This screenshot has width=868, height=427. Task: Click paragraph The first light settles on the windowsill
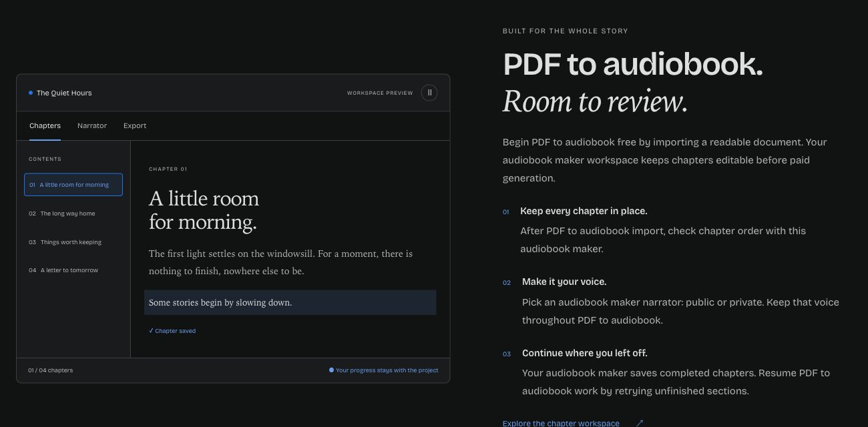click(280, 262)
